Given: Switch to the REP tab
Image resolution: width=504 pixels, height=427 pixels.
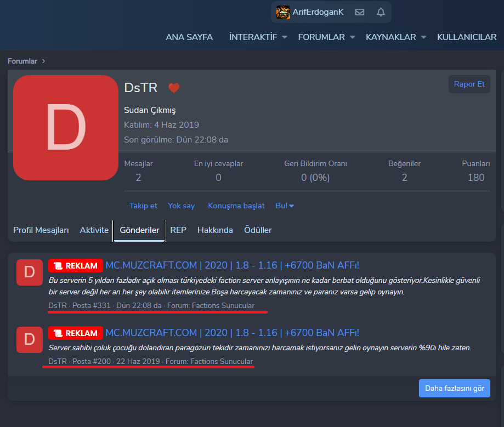Looking at the screenshot, I should coord(178,230).
